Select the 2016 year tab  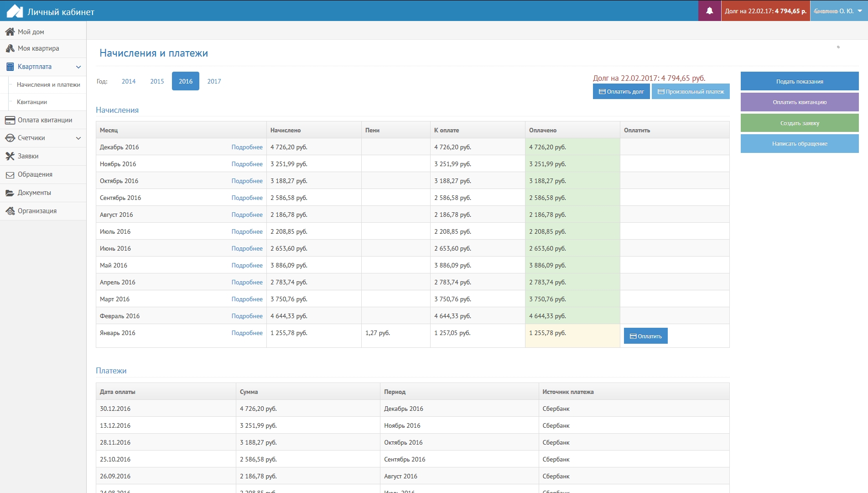(x=186, y=81)
